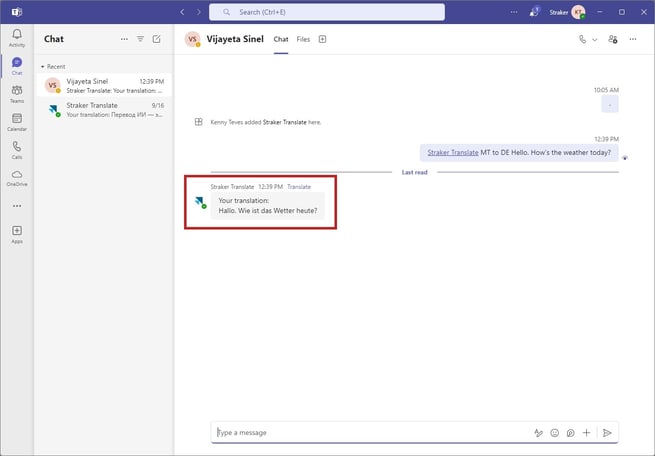The width and height of the screenshot is (655, 456).
Task: Open the notifications icon near profile
Action: tap(534, 12)
